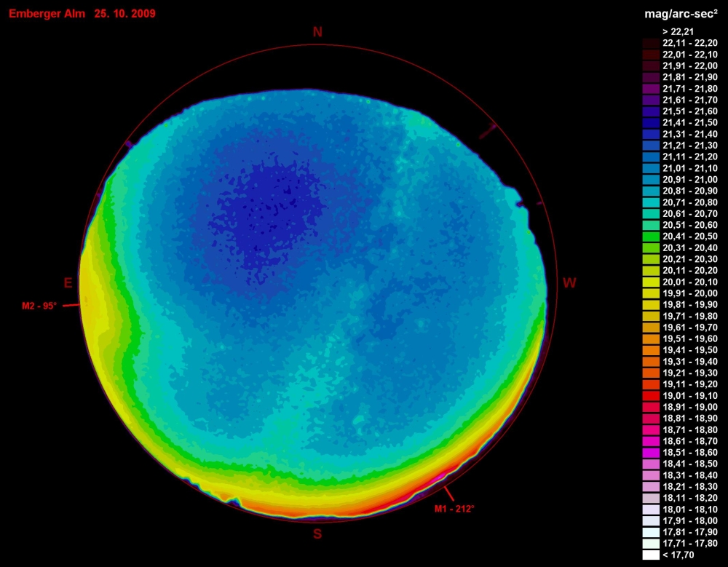The image size is (728, 567).
Task: Click the 22,11 - 22,20 darkest legend swatch
Action: click(651, 43)
